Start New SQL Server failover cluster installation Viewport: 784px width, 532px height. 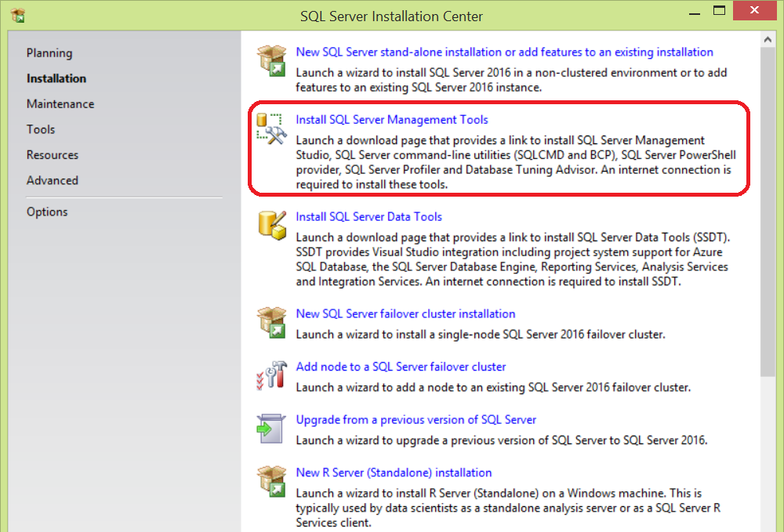405,313
